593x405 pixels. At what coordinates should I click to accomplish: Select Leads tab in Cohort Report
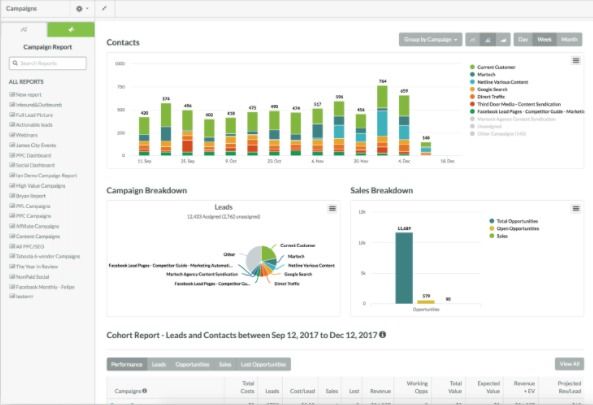pyautogui.click(x=159, y=364)
